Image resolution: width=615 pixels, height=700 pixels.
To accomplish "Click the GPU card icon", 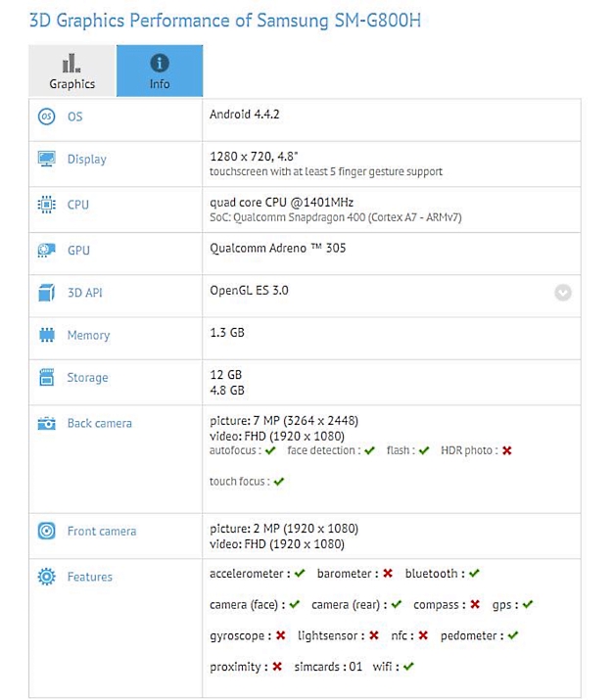I will tap(46, 251).
